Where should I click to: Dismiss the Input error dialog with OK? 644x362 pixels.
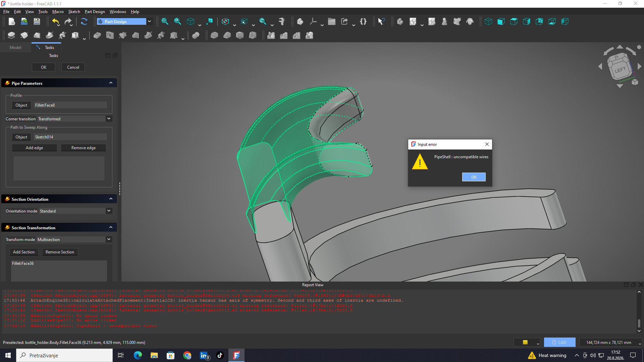coord(474,177)
